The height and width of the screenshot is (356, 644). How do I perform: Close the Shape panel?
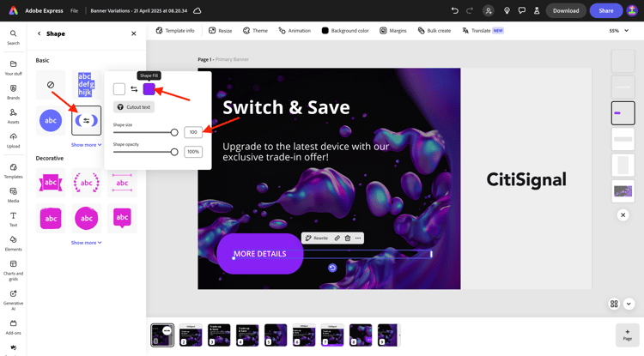(133, 33)
